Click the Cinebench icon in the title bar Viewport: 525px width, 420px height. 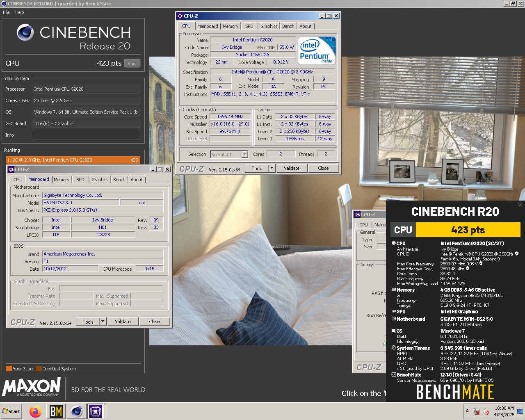[x=4, y=4]
